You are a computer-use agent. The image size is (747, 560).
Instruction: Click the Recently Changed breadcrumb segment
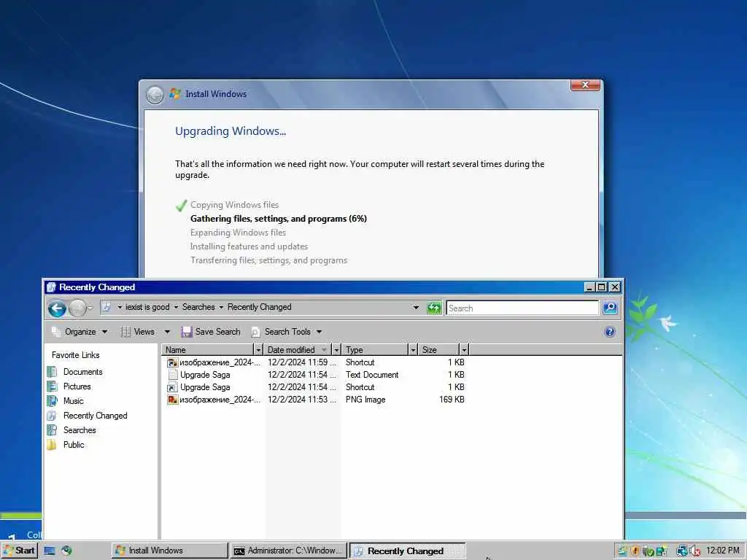pos(259,307)
